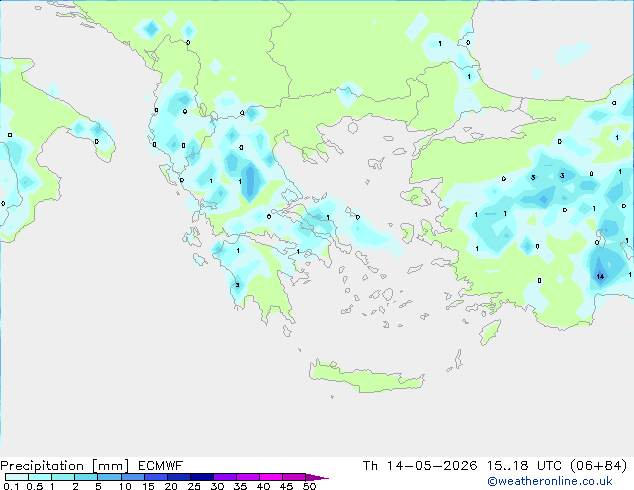Screen dimensions: 634x490
Task: Select the 30 mm purple legend swatch
Action: coord(224,477)
